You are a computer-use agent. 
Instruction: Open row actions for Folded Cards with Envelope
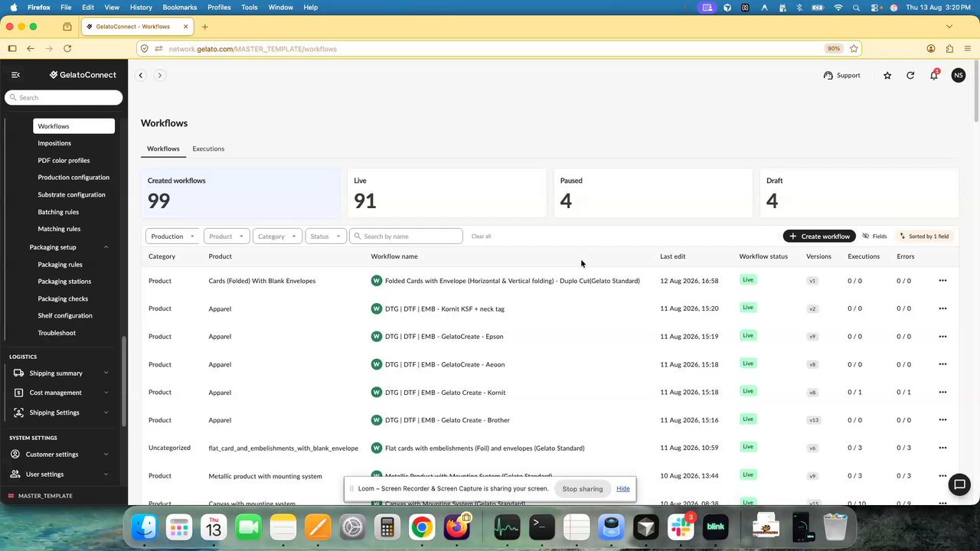click(942, 281)
